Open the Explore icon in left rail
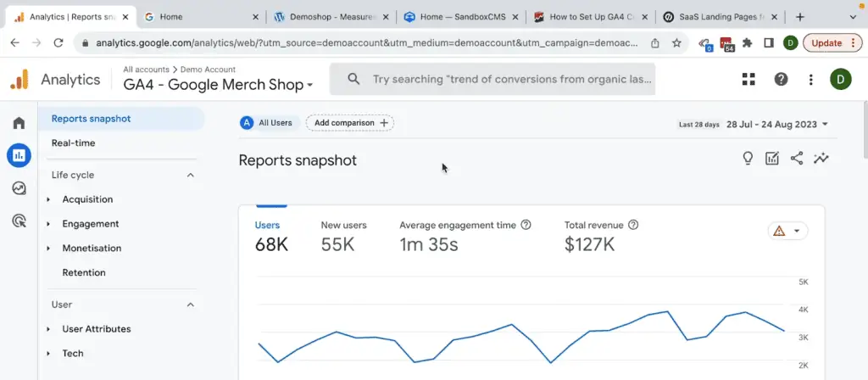Image resolution: width=868 pixels, height=380 pixels. tap(19, 188)
